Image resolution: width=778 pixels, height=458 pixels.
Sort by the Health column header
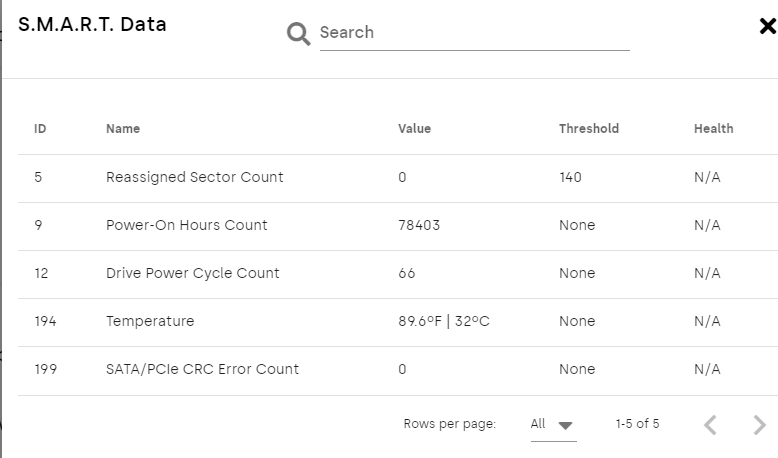(x=713, y=128)
